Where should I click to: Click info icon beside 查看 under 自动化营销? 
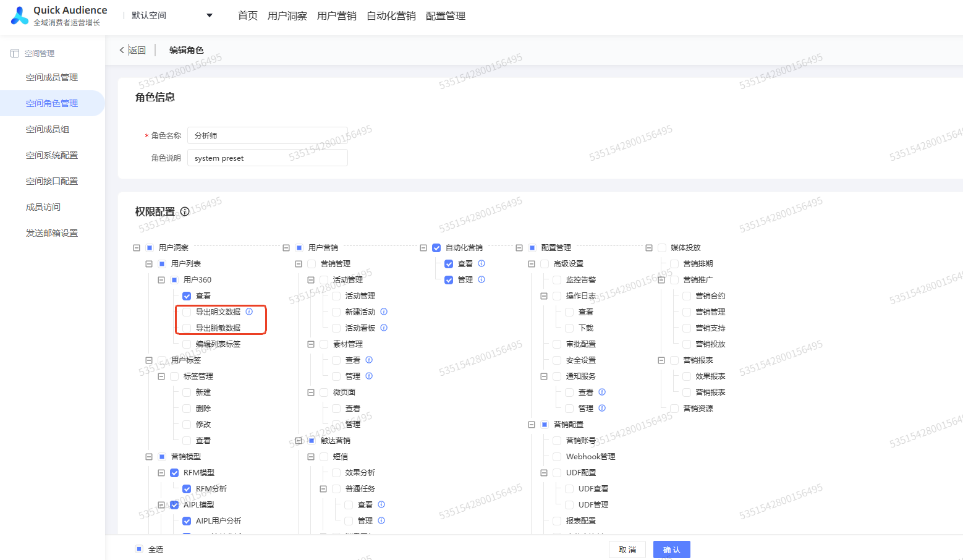click(x=481, y=263)
